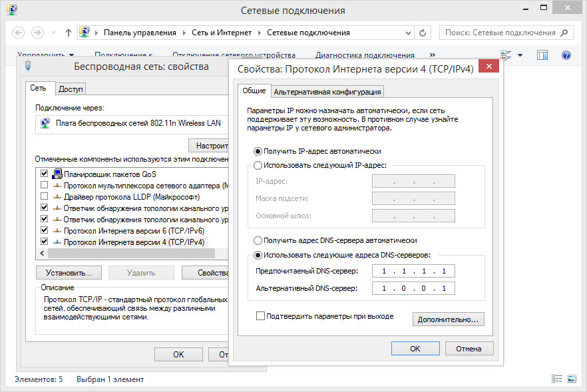587x392 pixels.
Task: Click the change view icon in the toolbar
Action: coord(506,55)
